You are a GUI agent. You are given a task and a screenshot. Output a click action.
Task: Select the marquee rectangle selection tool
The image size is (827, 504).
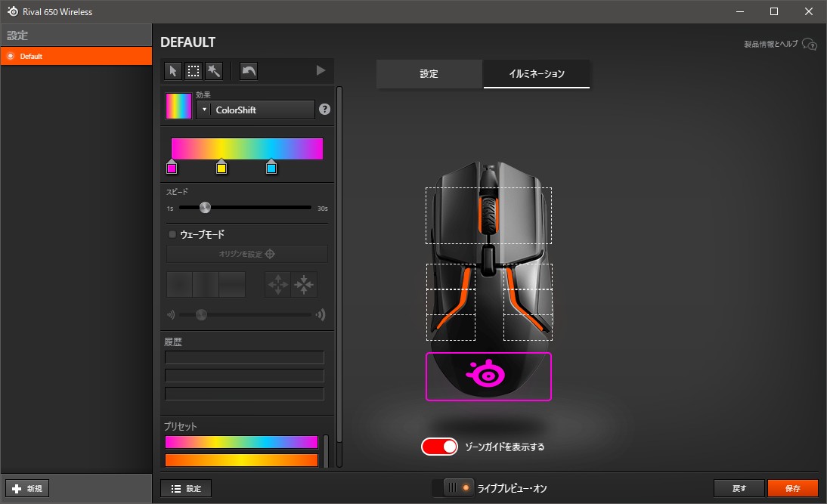[x=194, y=70]
